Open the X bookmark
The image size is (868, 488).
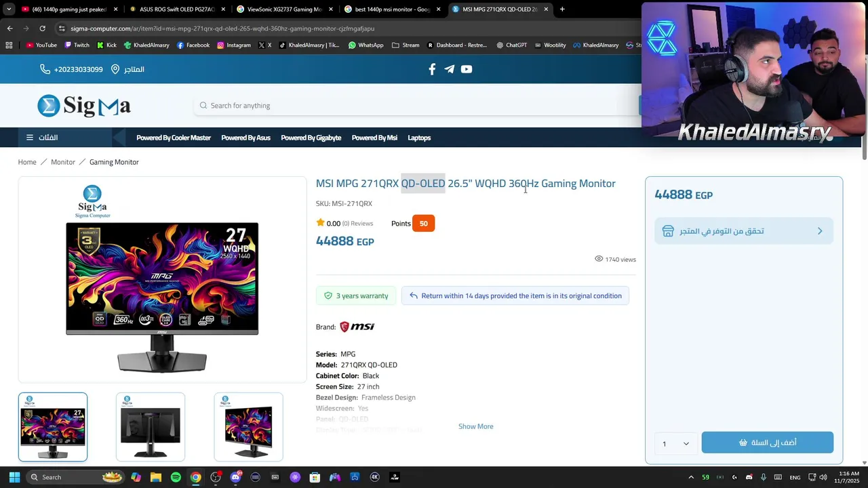(x=264, y=45)
